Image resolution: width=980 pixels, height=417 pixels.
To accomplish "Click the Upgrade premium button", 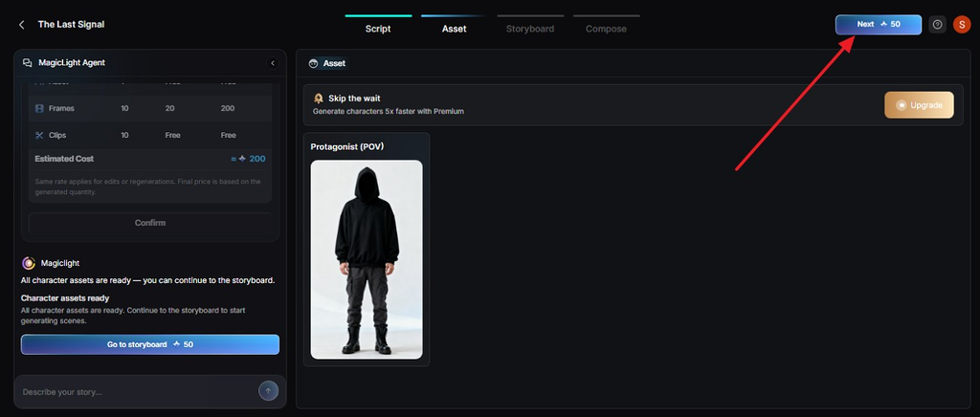I will click(x=919, y=105).
